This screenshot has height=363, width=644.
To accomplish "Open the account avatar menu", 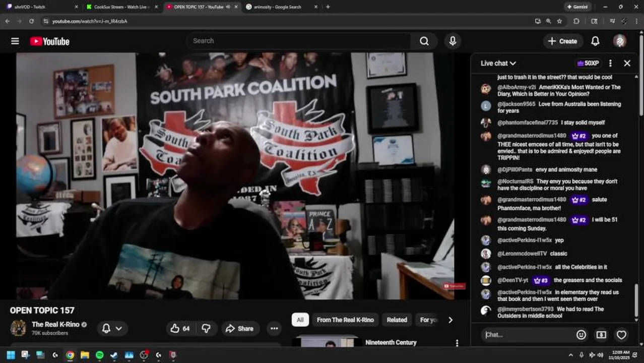I will pyautogui.click(x=620, y=41).
